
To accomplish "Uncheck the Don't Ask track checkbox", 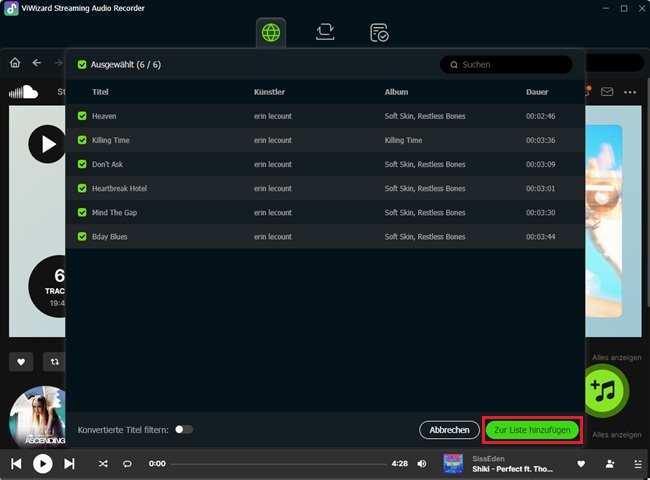I will 82,164.
